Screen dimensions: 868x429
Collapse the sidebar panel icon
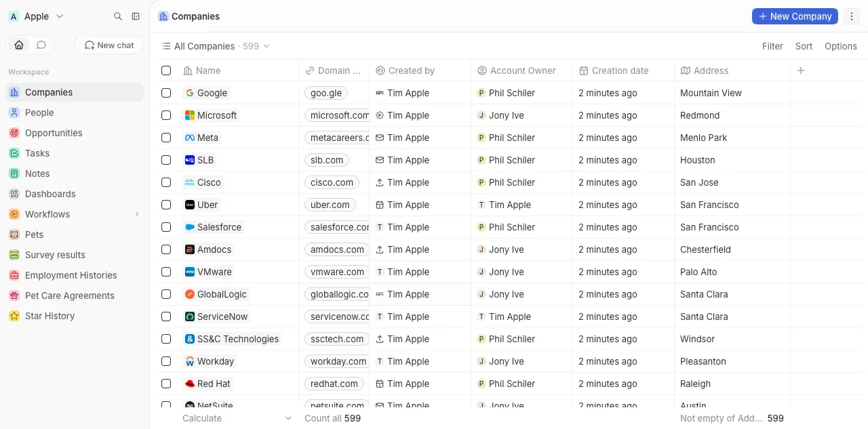[x=136, y=16]
